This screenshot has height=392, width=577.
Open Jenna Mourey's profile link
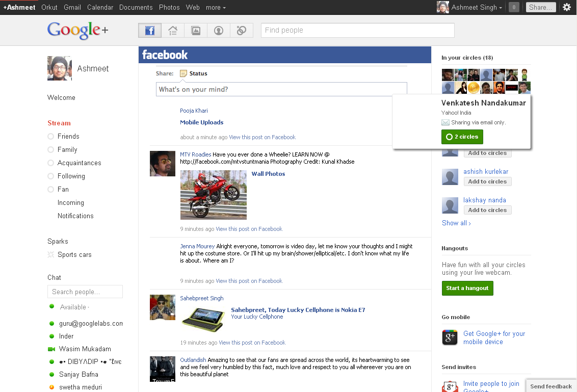click(197, 246)
